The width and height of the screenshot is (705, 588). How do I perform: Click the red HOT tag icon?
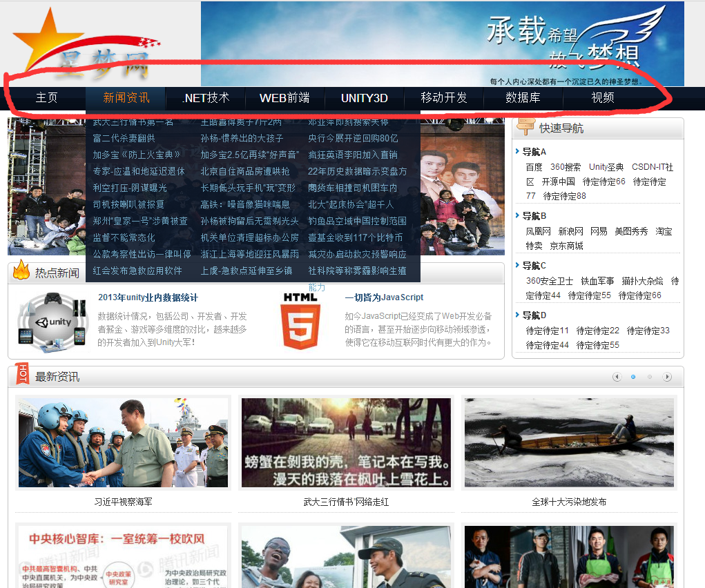point(22,373)
